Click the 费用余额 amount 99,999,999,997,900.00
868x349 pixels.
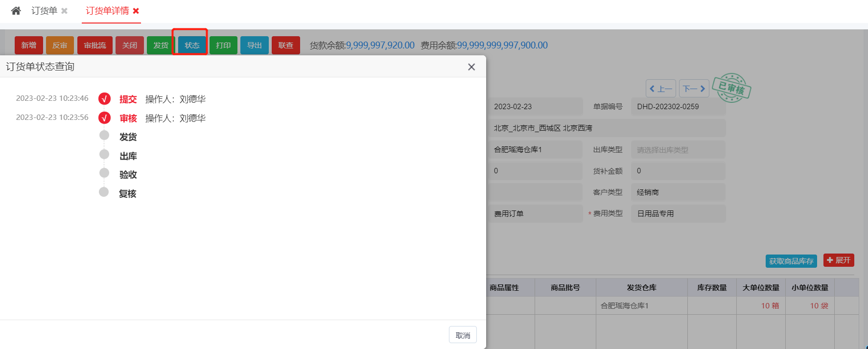click(x=502, y=45)
